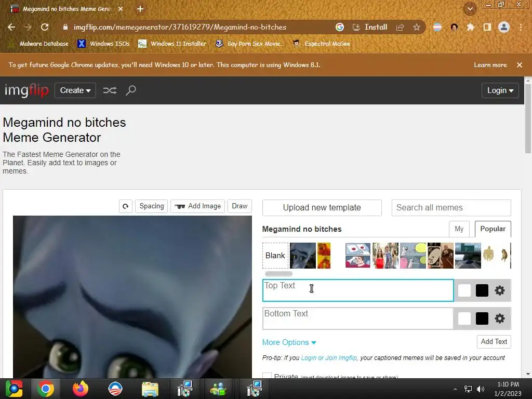The image size is (532, 399).
Task: Click the taskbar clock 1:10 PM
Action: coord(508,389)
